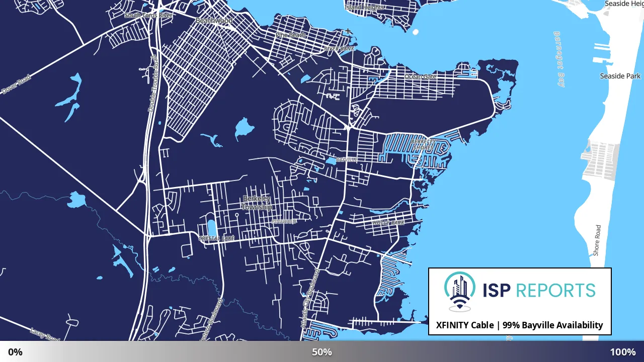Click the Berkeley Shores neighborhood label
The height and width of the screenshot is (362, 644).
tap(422, 145)
